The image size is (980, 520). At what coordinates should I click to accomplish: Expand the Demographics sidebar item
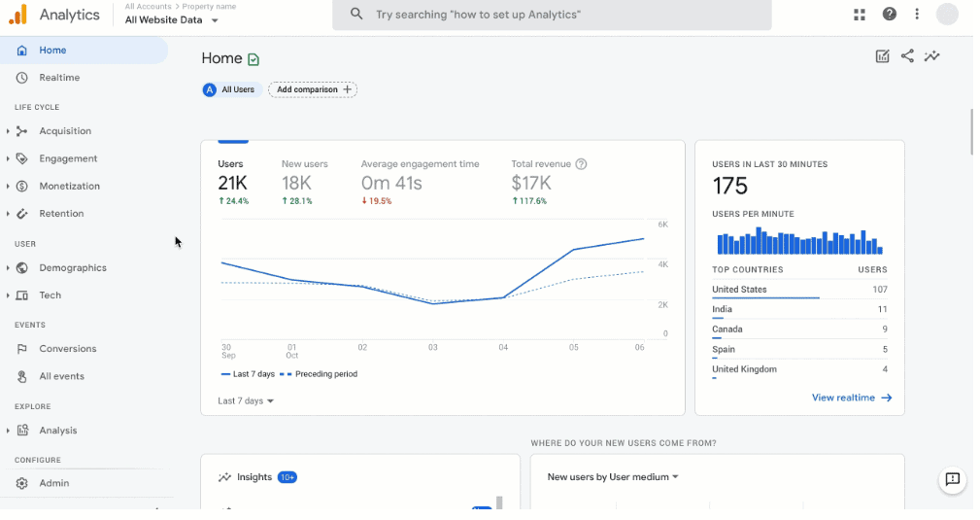click(x=72, y=268)
